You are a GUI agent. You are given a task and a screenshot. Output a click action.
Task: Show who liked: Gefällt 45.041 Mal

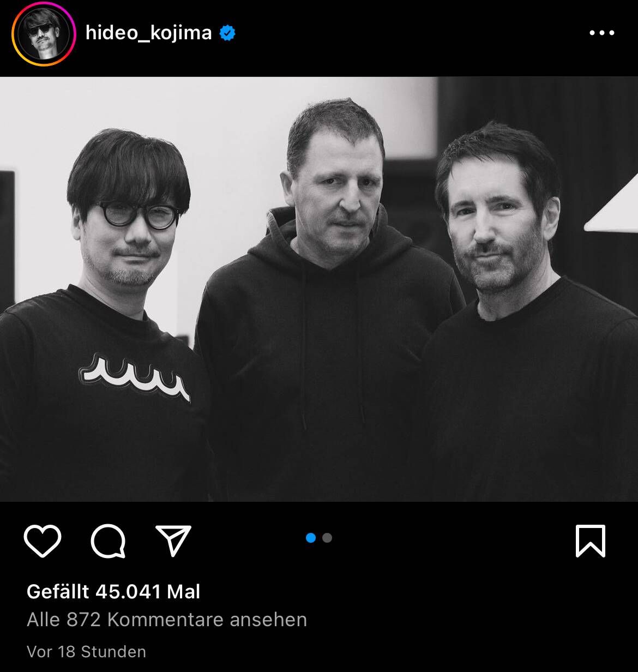[x=113, y=591]
